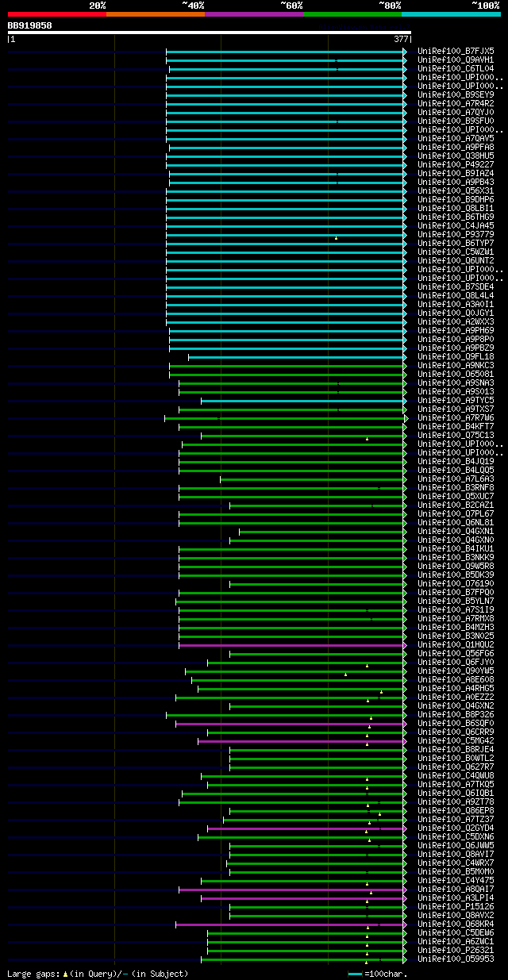
Task: Click the green ~80% legend segment
Action: 352,13
